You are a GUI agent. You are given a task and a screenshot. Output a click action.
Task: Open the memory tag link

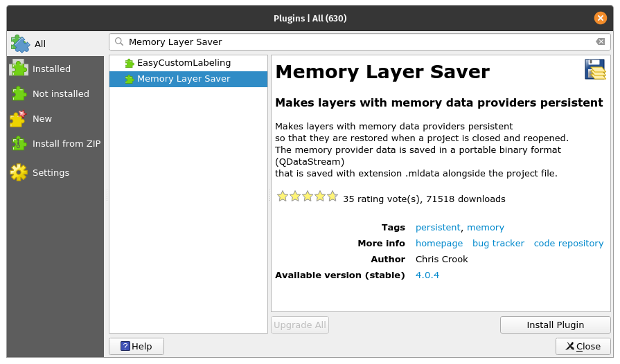pos(485,228)
